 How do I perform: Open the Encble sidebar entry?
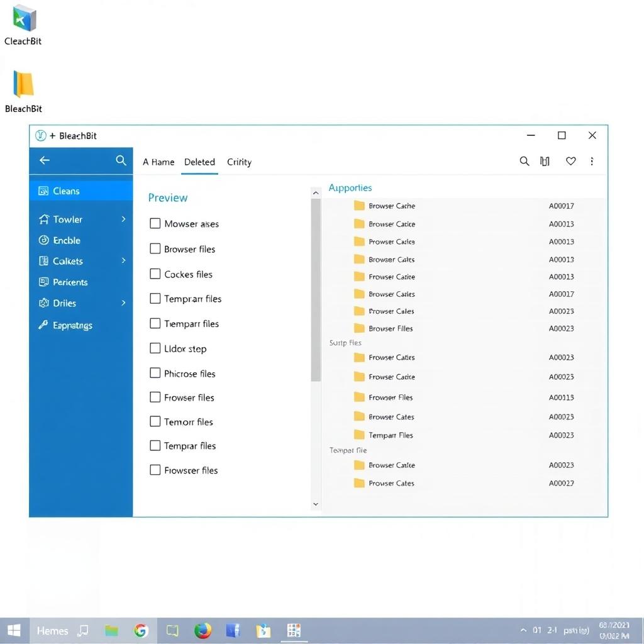pos(81,240)
